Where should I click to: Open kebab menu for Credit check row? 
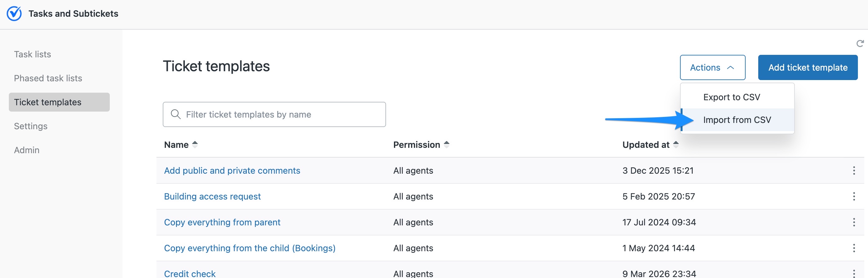tap(854, 273)
